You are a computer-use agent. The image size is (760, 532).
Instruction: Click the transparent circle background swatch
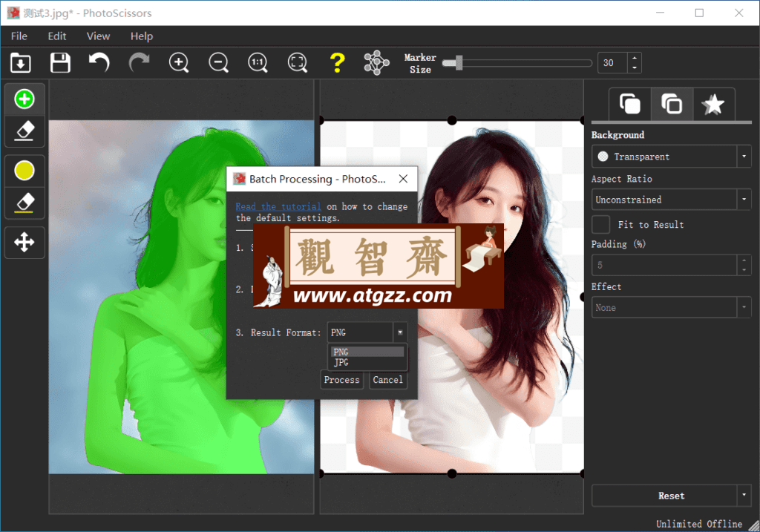click(x=603, y=157)
